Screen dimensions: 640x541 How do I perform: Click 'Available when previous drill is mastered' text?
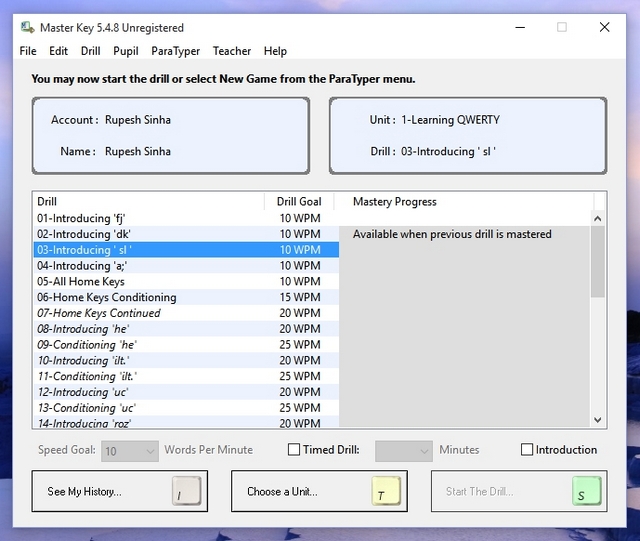(x=452, y=234)
